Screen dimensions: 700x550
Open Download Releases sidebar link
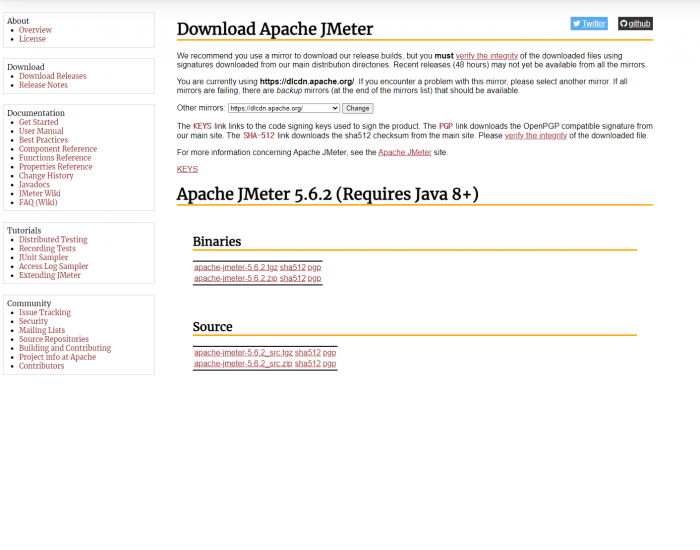(53, 76)
